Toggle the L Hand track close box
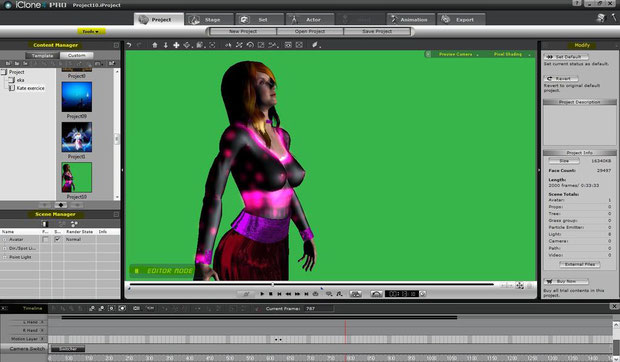This screenshot has height=362, width=620. click(42, 322)
